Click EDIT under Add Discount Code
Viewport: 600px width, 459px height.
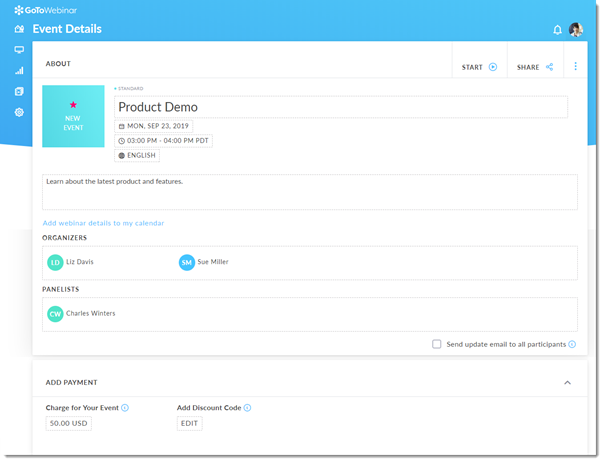[x=189, y=423]
